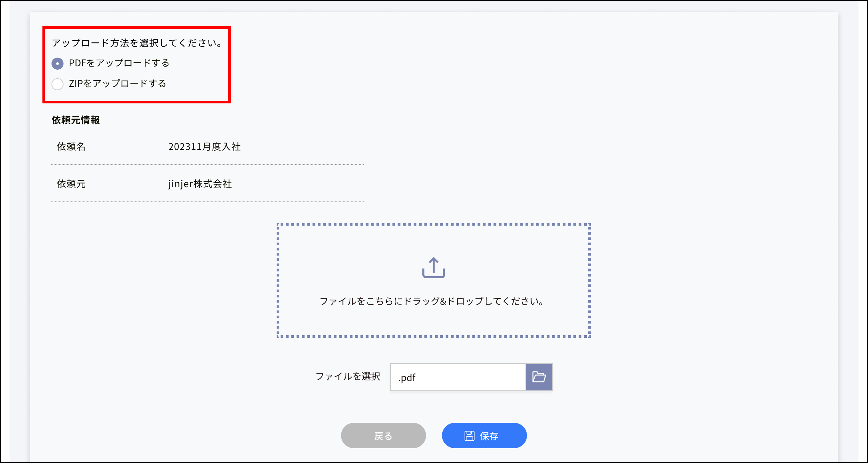Image resolution: width=868 pixels, height=463 pixels.
Task: Click the 依頼元情報 heading
Action: [75, 120]
